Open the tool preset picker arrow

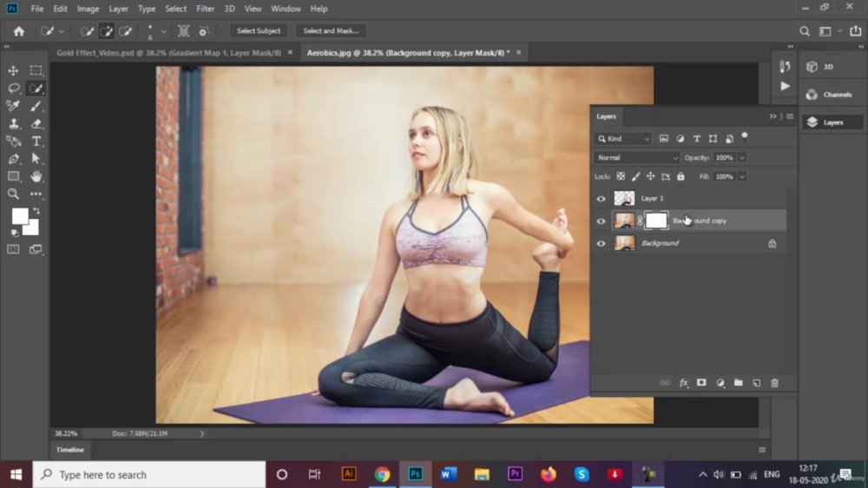[61, 31]
